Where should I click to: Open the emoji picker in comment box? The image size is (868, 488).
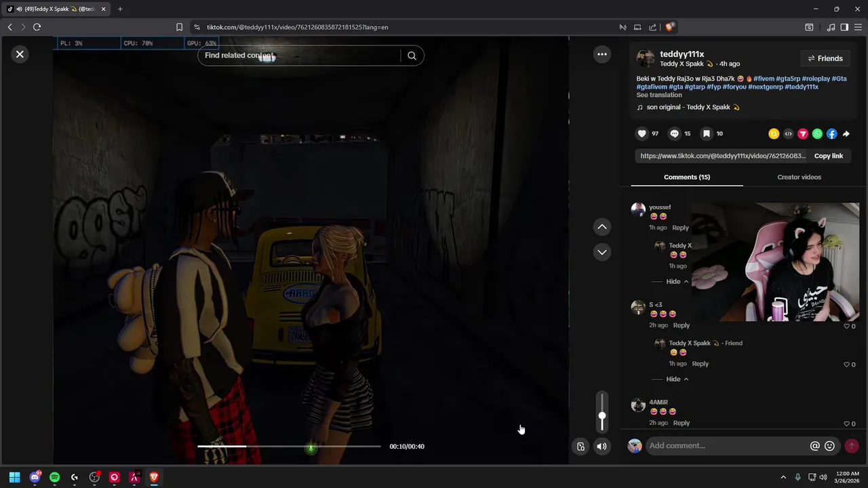coord(829,446)
